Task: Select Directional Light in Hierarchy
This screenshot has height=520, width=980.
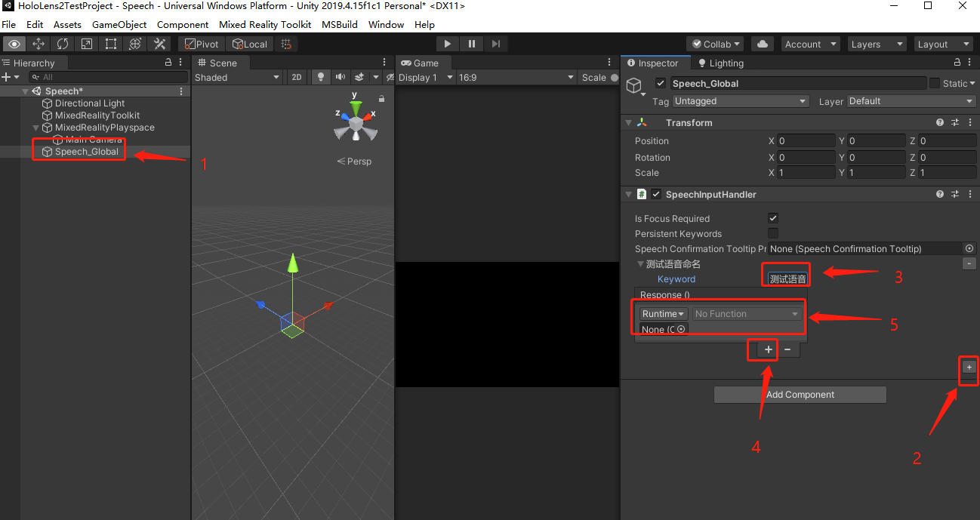Action: 90,103
